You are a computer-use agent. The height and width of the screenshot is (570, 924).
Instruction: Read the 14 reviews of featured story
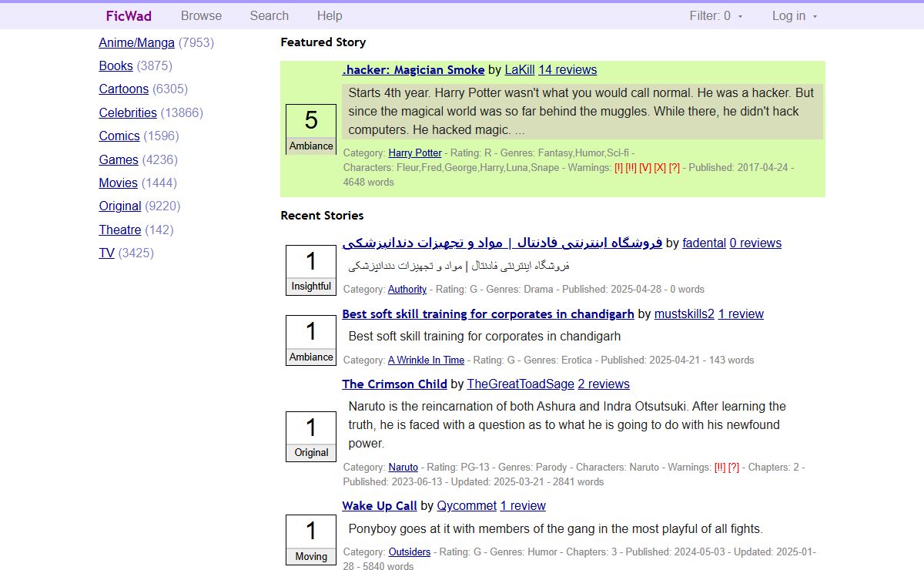point(567,70)
